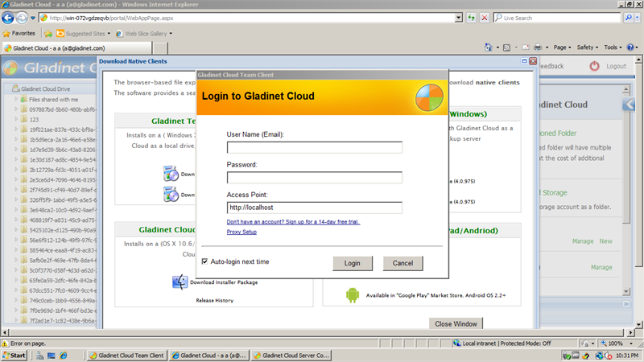Open the address bar dropdown arrow
The height and width of the screenshot is (362, 644).
coord(459,18)
